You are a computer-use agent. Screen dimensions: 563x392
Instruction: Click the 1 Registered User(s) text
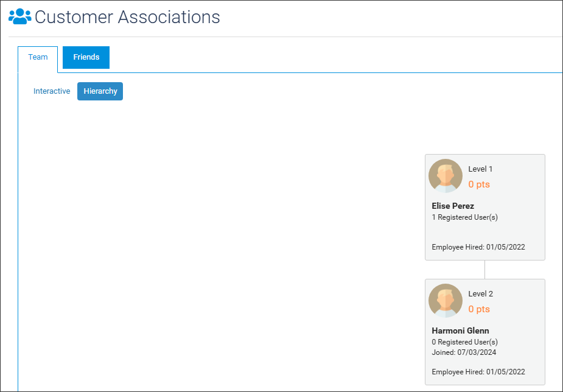click(464, 217)
